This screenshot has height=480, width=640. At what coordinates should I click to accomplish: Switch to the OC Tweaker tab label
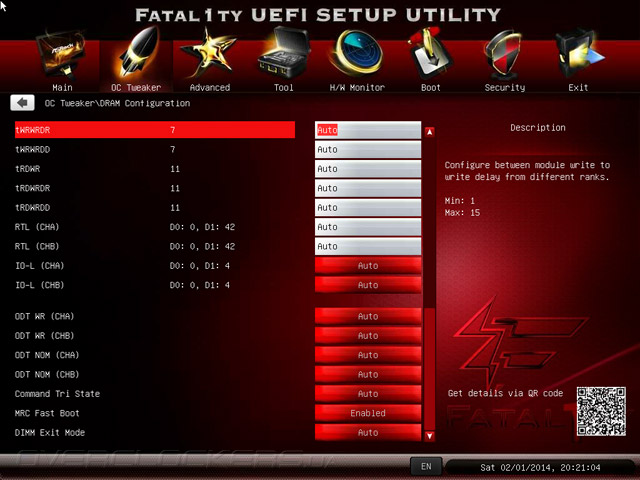(x=136, y=87)
